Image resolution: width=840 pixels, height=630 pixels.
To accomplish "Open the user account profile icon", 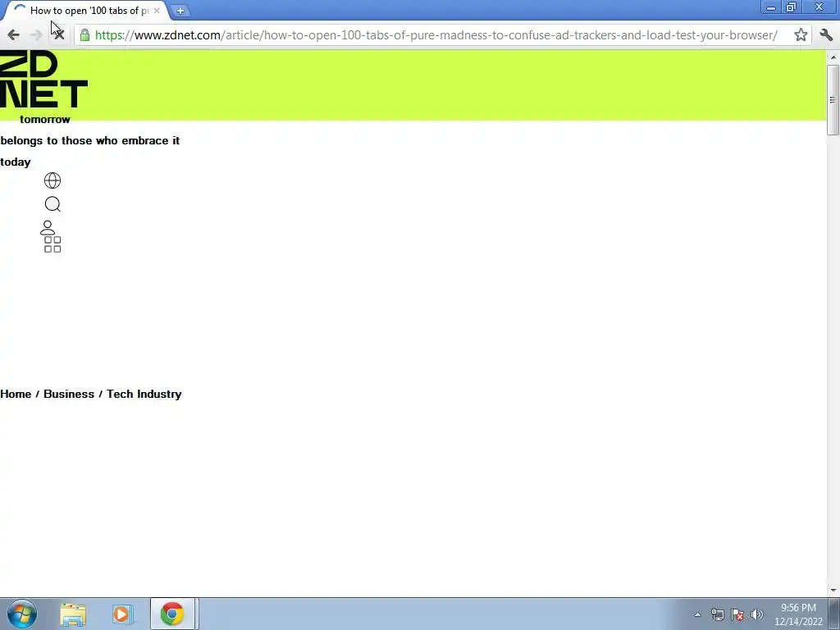I will pyautogui.click(x=48, y=228).
